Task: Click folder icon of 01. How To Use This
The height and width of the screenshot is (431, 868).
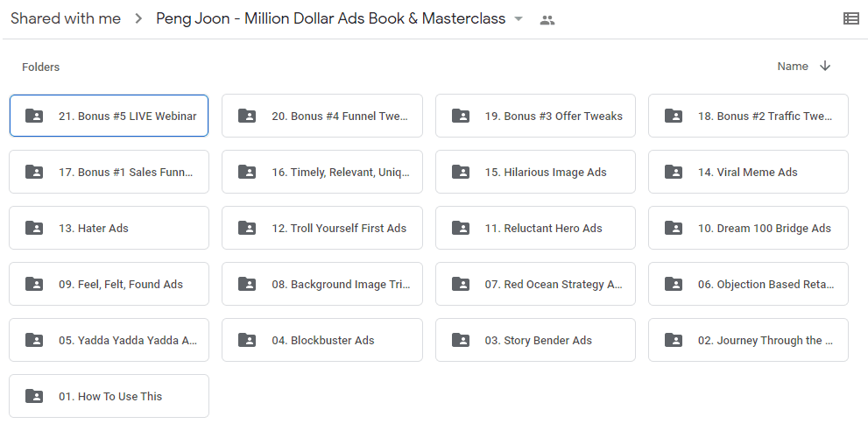Action: 34,396
